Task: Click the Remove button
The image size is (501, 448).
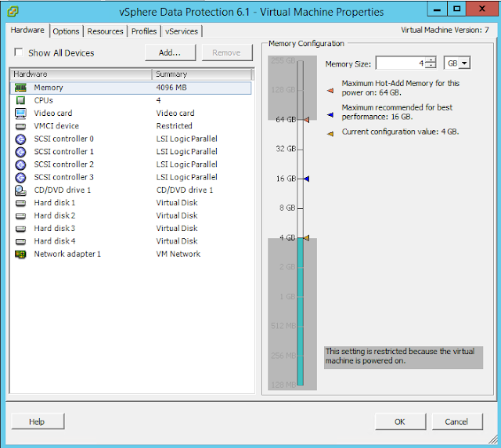Action: pos(227,52)
